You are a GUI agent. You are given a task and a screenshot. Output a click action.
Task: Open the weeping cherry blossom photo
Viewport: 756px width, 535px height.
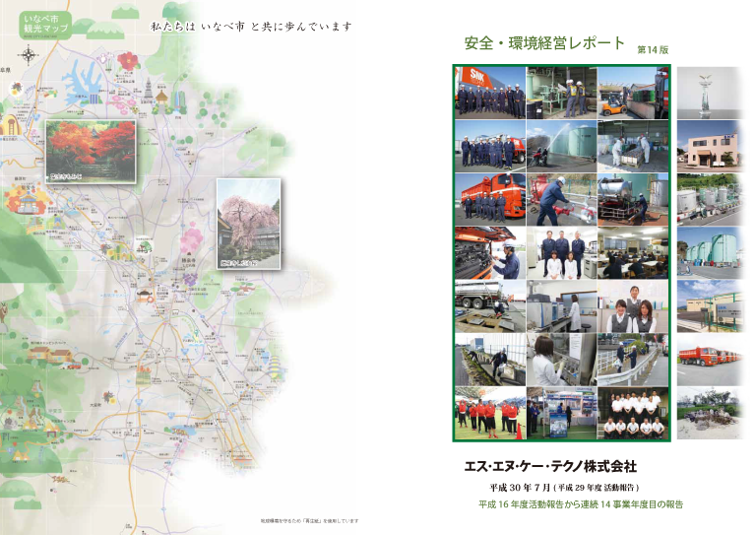249,224
